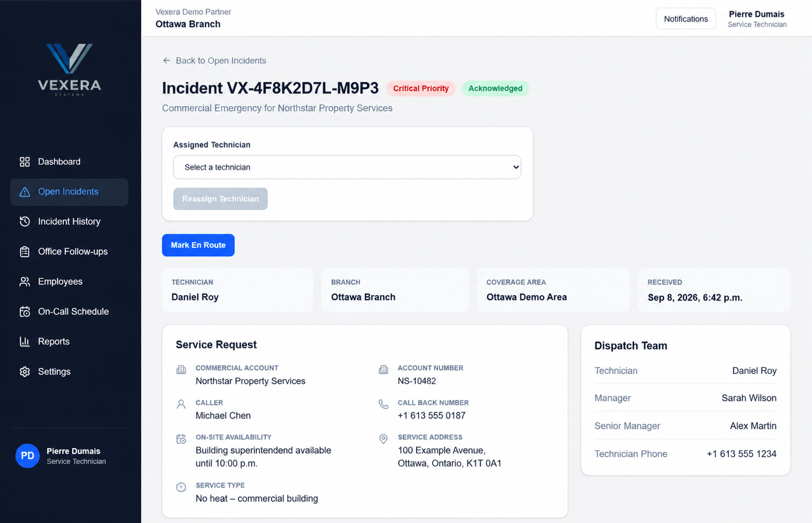Click the calendar icon beside On-Site Availability
The width and height of the screenshot is (812, 523).
(181, 439)
